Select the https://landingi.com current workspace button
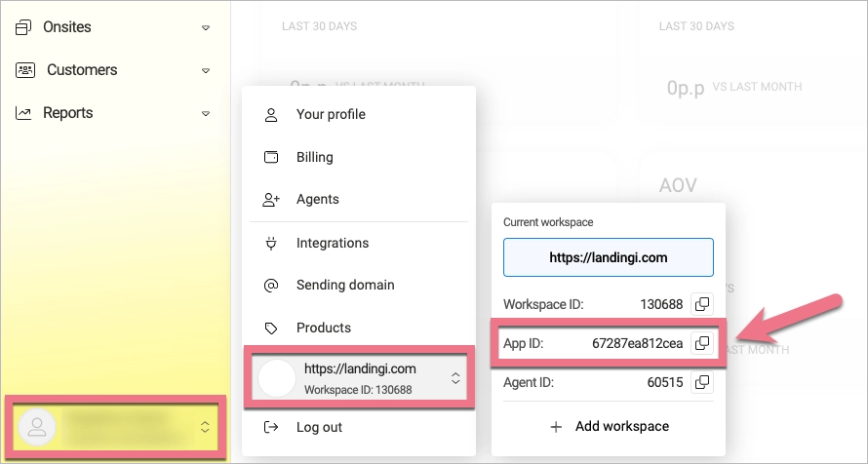The image size is (868, 464). (609, 257)
